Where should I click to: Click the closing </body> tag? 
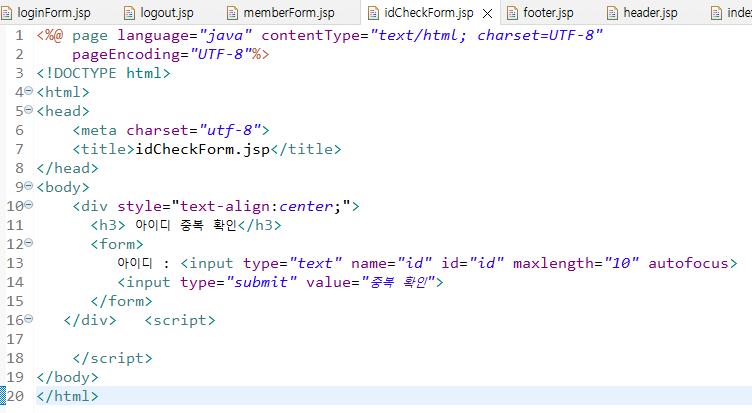point(68,377)
